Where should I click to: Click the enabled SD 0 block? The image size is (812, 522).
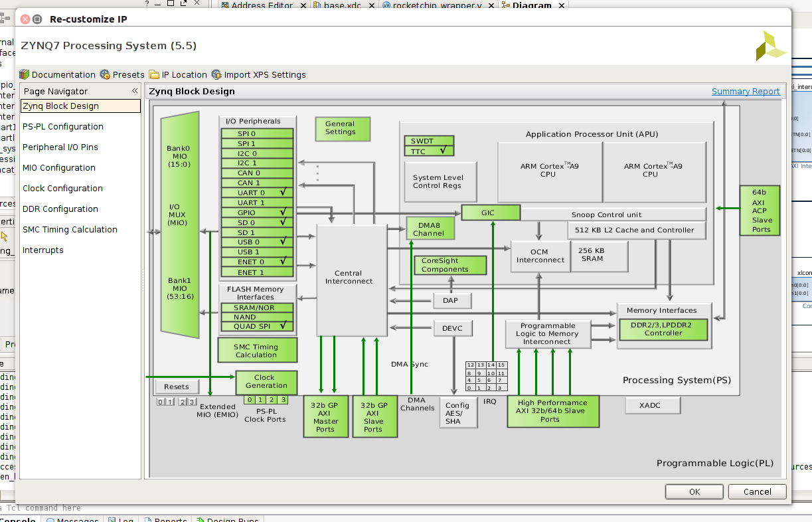tap(257, 222)
